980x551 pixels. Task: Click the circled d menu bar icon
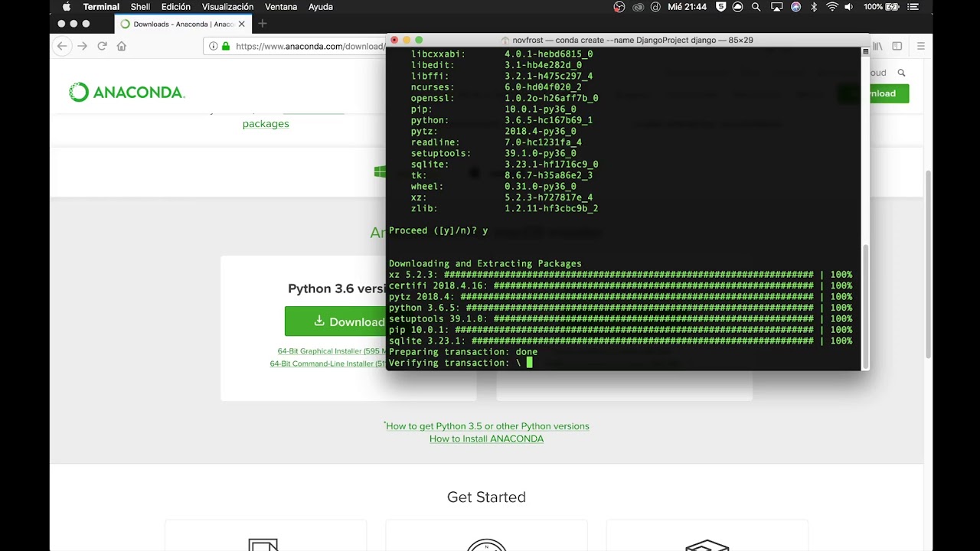[655, 7]
